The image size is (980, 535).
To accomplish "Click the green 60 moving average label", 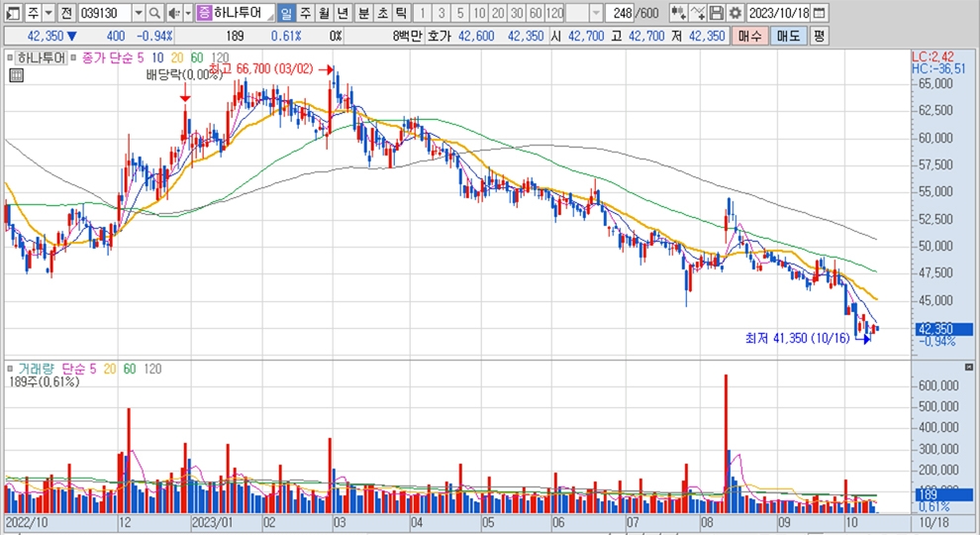I will [197, 58].
